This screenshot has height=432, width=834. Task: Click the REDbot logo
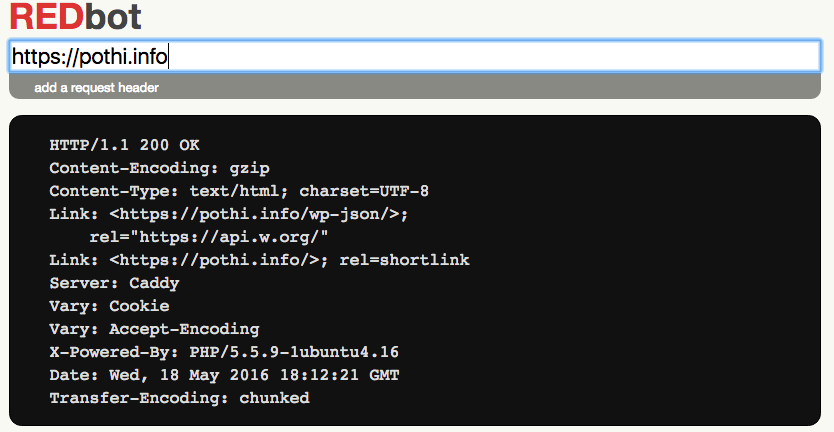tap(76, 16)
